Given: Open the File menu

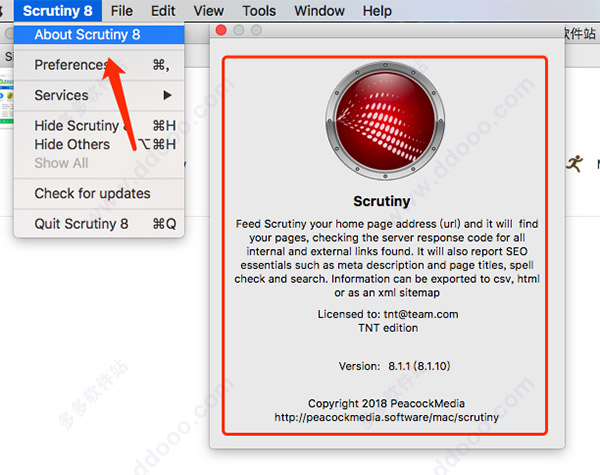Looking at the screenshot, I should [x=122, y=11].
